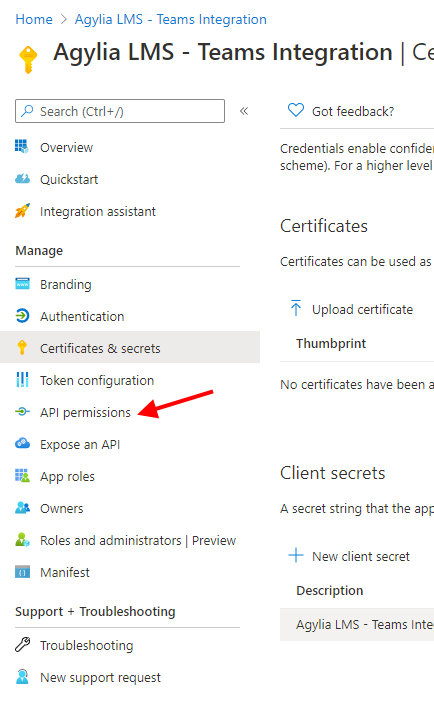Click Support + Troubleshooting section heading
Image resolution: width=434 pixels, height=703 pixels.
click(95, 612)
